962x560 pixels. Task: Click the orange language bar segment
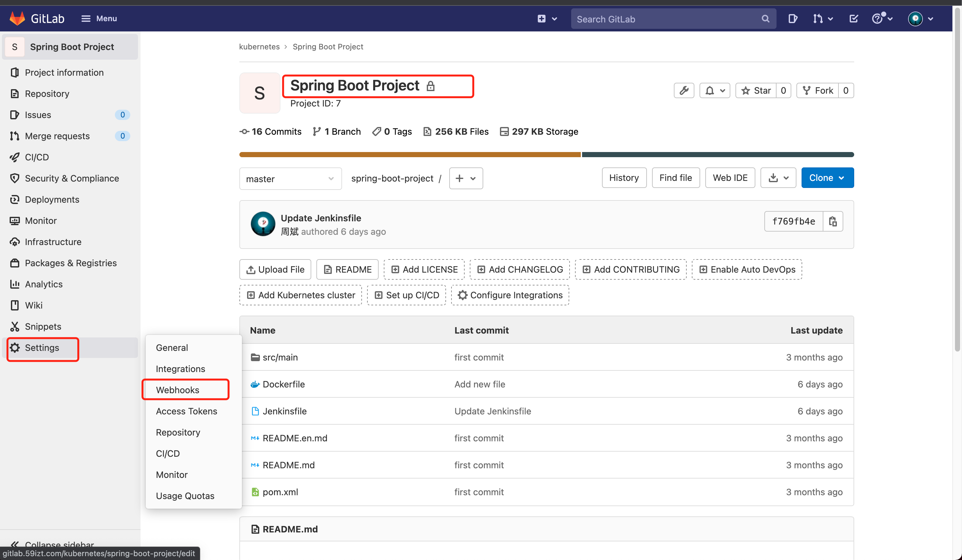[410, 155]
